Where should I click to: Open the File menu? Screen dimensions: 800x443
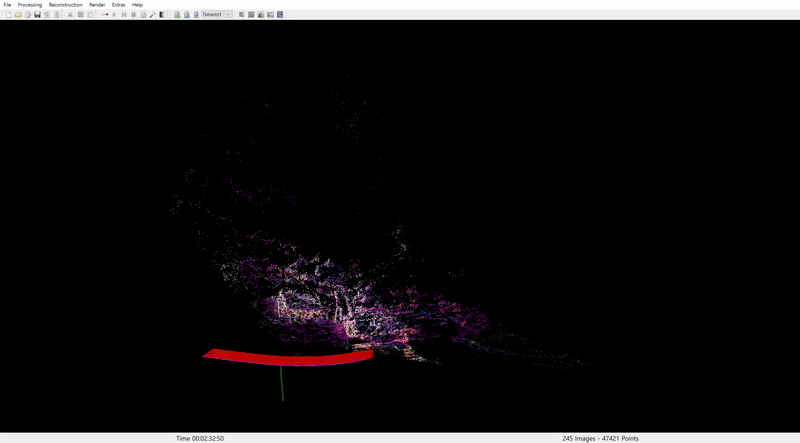click(x=7, y=5)
